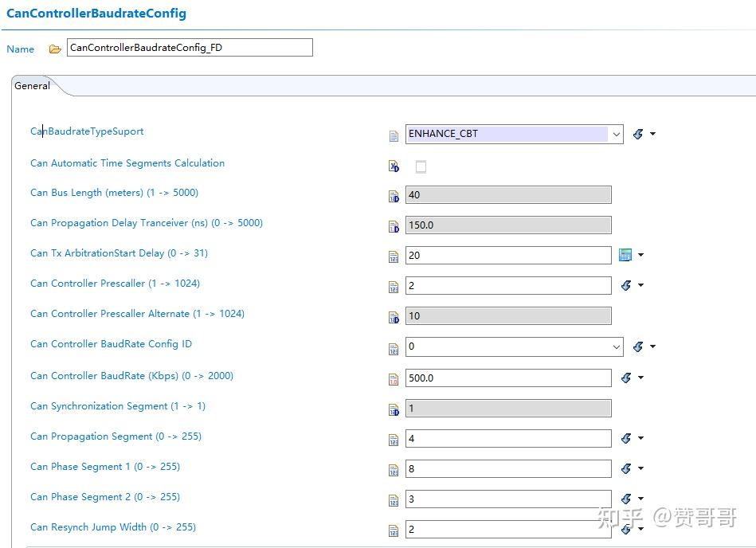The image size is (756, 548).
Task: Click the Name field CanControllerBaudrateConfig_FD
Action: click(190, 47)
